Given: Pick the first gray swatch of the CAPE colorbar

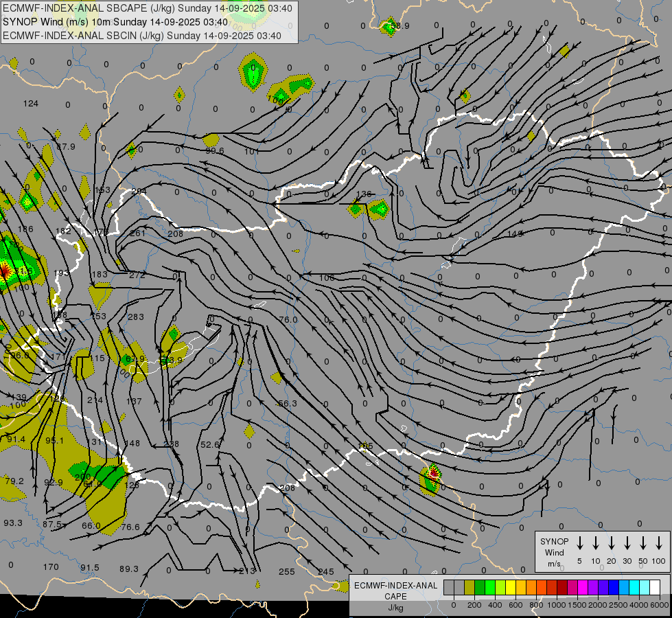Looking at the screenshot, I should pos(449,588).
